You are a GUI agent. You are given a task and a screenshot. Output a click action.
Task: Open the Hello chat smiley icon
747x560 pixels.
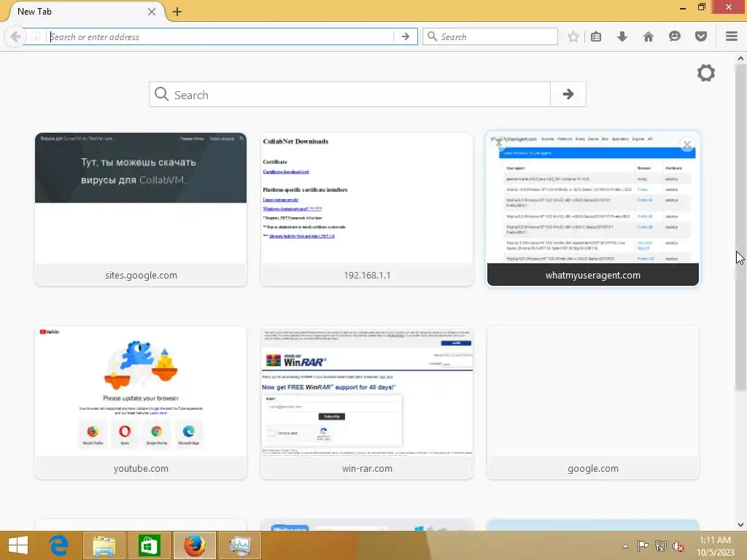coord(675,36)
